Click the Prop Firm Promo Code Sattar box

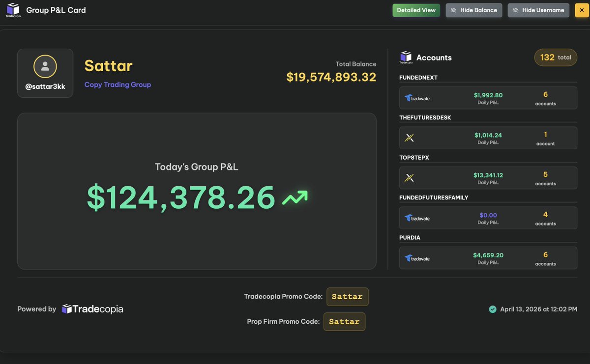click(344, 322)
